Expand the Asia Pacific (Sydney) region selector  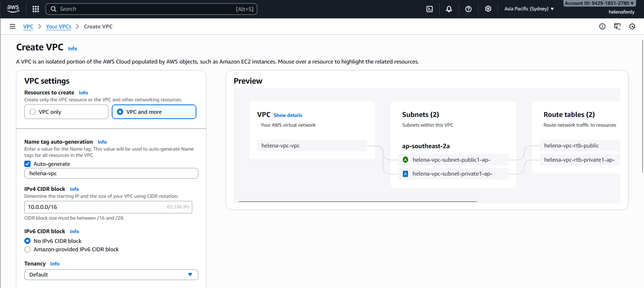(529, 9)
